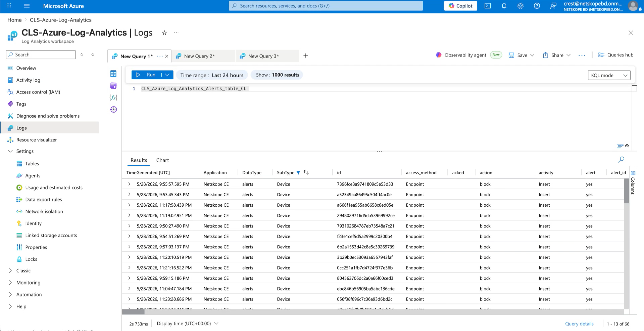Expand the Automation section
Screen dimensions: 644x331
[10, 294]
